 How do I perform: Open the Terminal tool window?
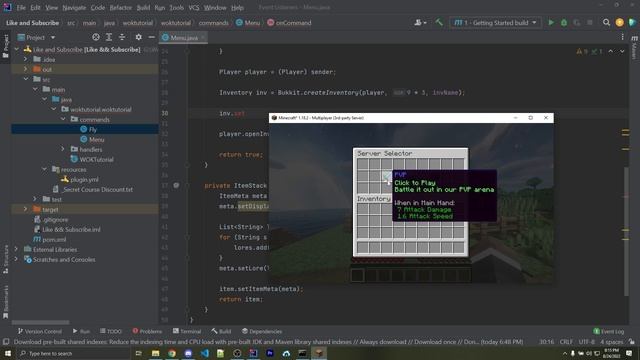click(187, 331)
